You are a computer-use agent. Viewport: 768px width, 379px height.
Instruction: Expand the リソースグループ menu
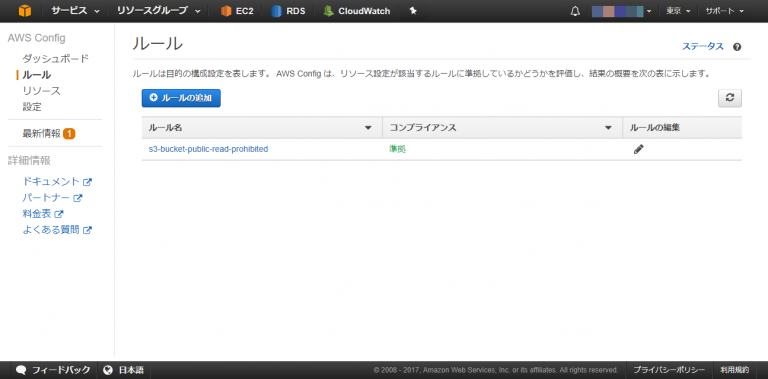(159, 11)
